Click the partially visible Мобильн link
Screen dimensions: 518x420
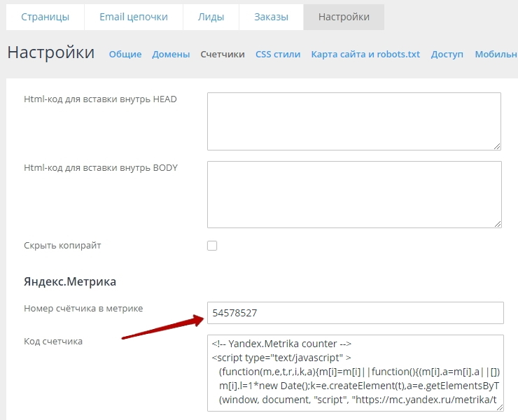pyautogui.click(x=496, y=54)
